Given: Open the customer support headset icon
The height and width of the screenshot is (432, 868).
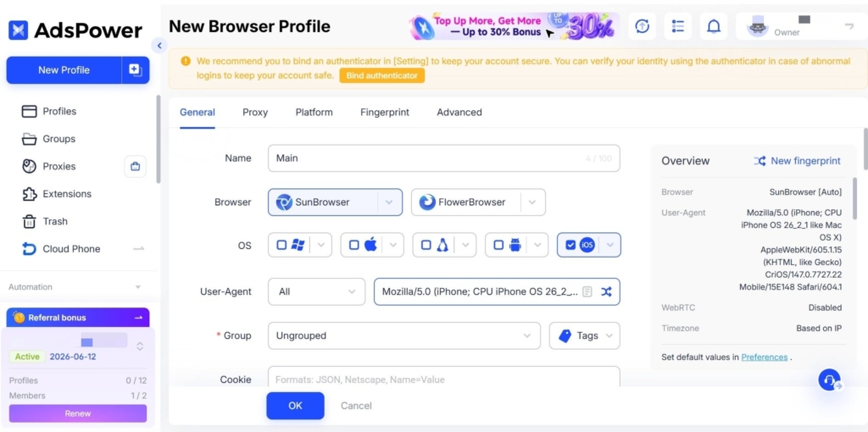Looking at the screenshot, I should (x=829, y=380).
